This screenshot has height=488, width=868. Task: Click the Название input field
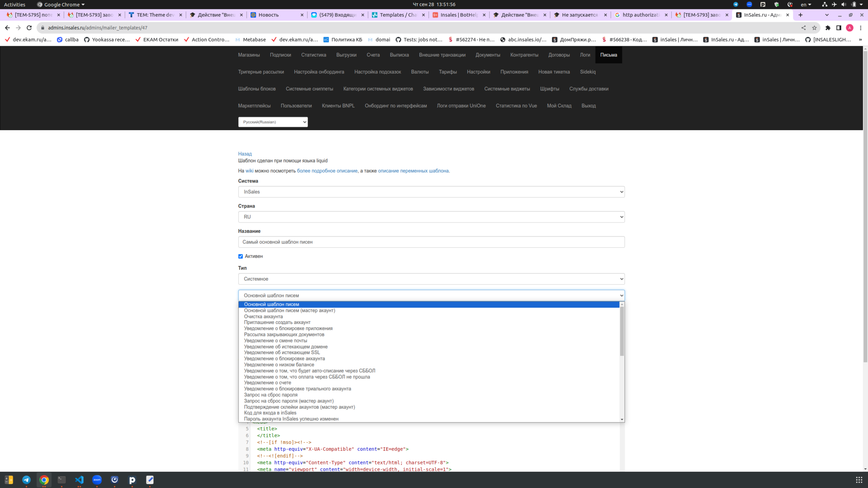pyautogui.click(x=431, y=242)
